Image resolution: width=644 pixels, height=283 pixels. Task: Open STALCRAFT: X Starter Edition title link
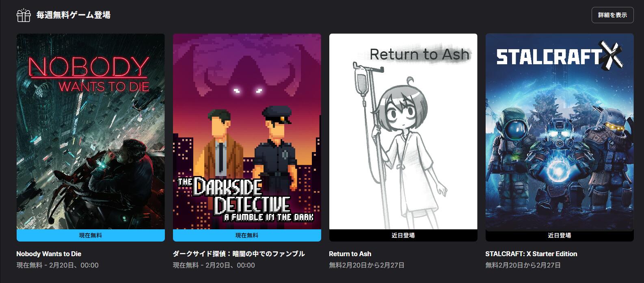pyautogui.click(x=531, y=254)
